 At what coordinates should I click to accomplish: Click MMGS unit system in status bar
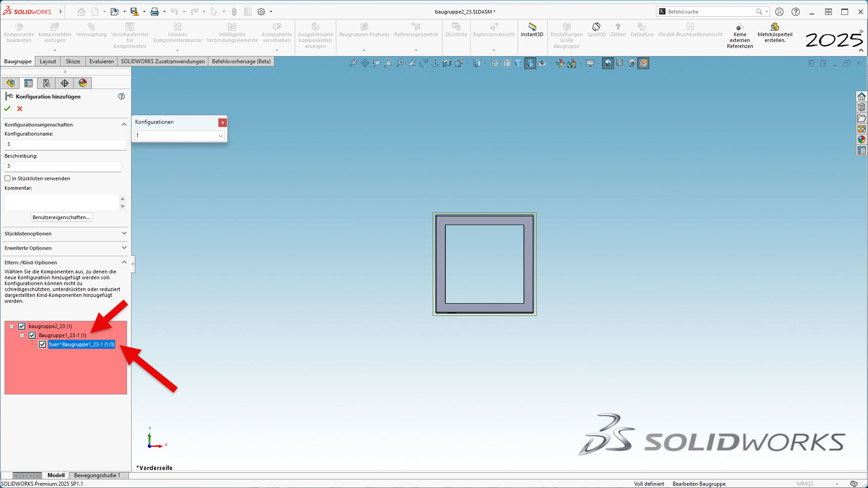pyautogui.click(x=805, y=484)
